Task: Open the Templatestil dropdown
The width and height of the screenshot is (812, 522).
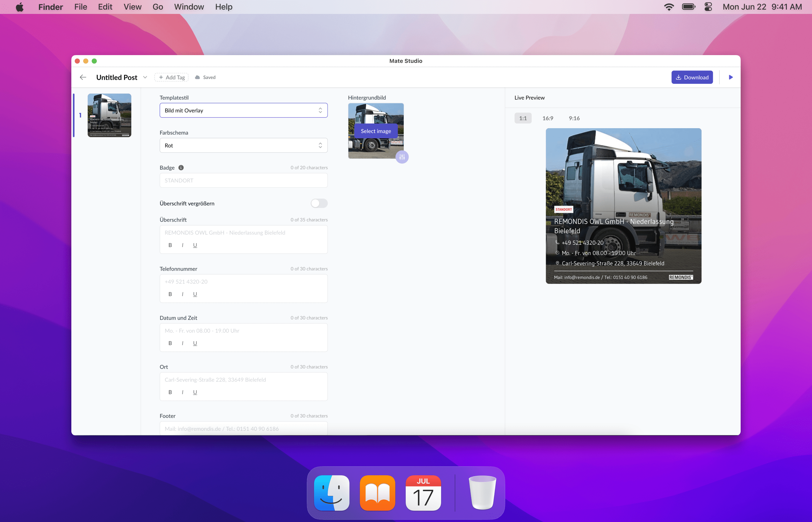Action: point(243,110)
